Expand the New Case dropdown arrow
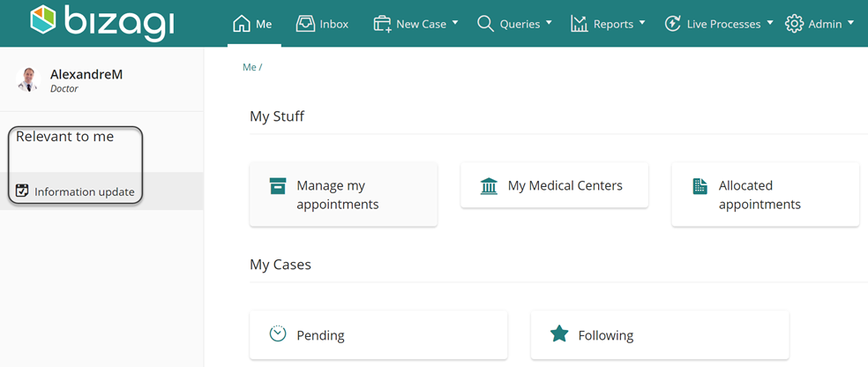The width and height of the screenshot is (868, 367). point(455,23)
